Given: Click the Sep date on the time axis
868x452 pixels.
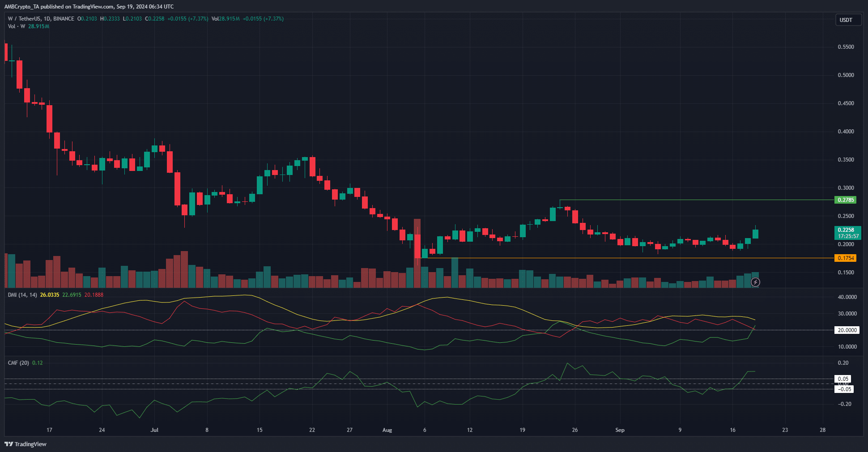Looking at the screenshot, I should 620,430.
